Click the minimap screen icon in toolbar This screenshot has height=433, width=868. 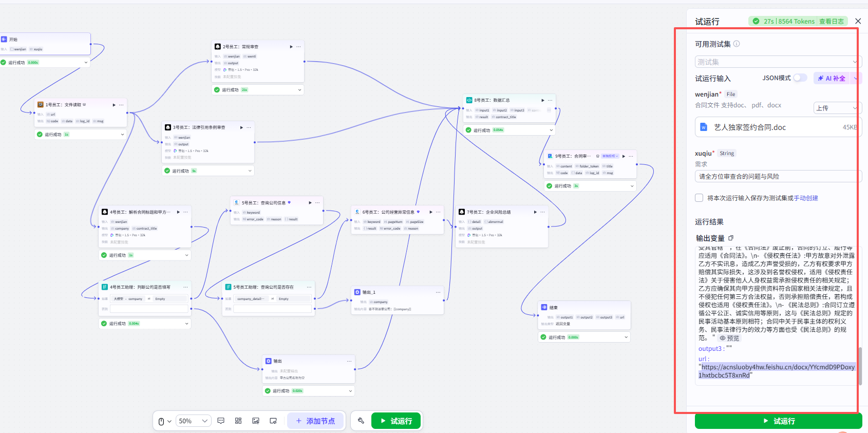[x=273, y=421]
